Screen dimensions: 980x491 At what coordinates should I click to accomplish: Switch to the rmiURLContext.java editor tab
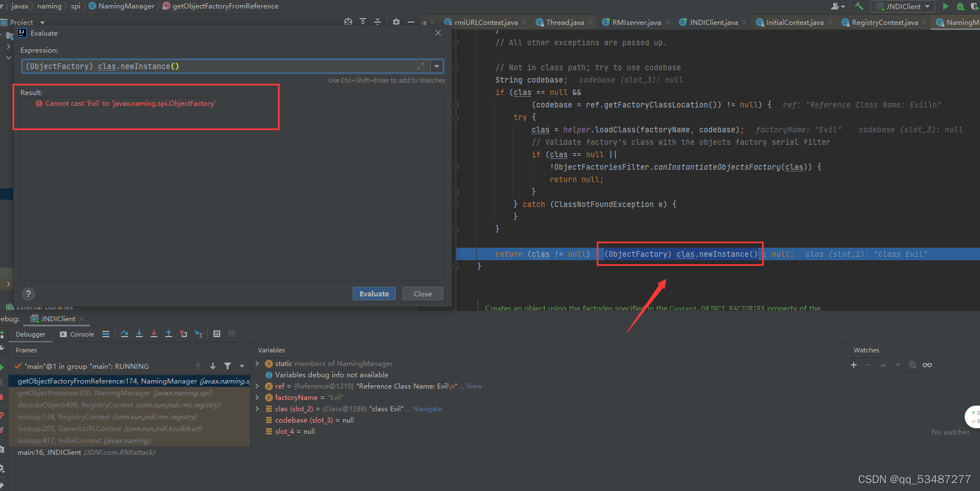pos(485,22)
